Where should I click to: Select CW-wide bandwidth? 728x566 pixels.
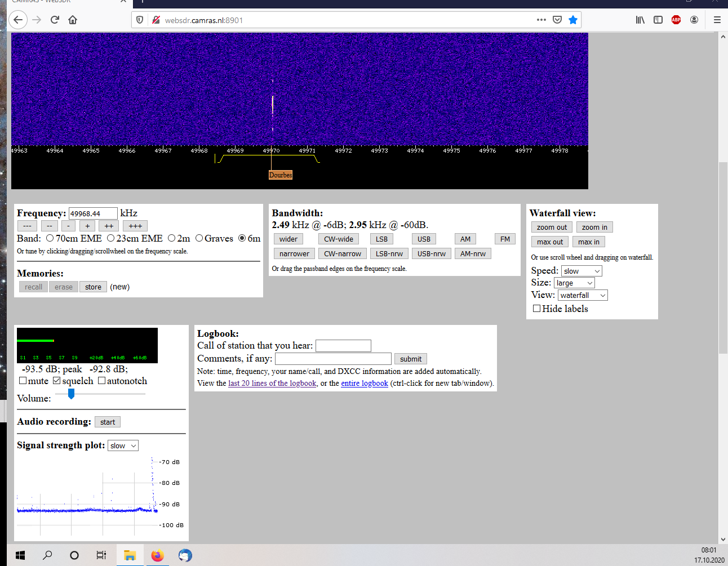click(339, 239)
